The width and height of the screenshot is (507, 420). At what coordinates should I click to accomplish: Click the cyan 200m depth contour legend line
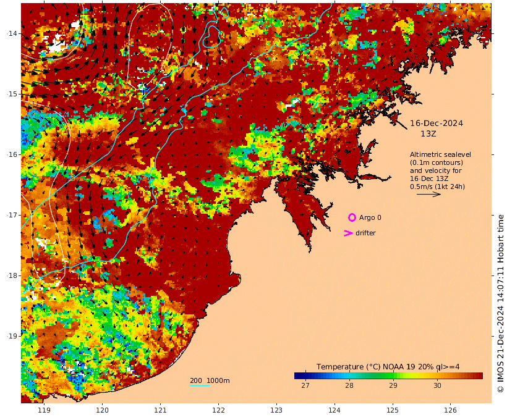[200, 385]
